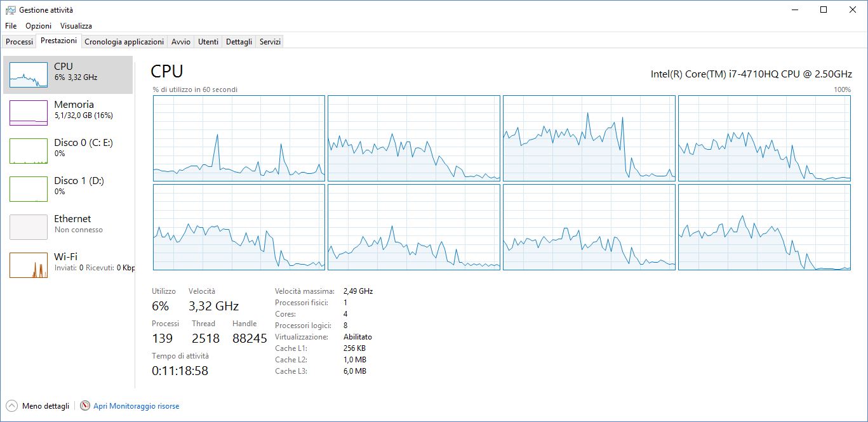
Task: Select the Wi-Fi activity thumbnail
Action: (29, 265)
